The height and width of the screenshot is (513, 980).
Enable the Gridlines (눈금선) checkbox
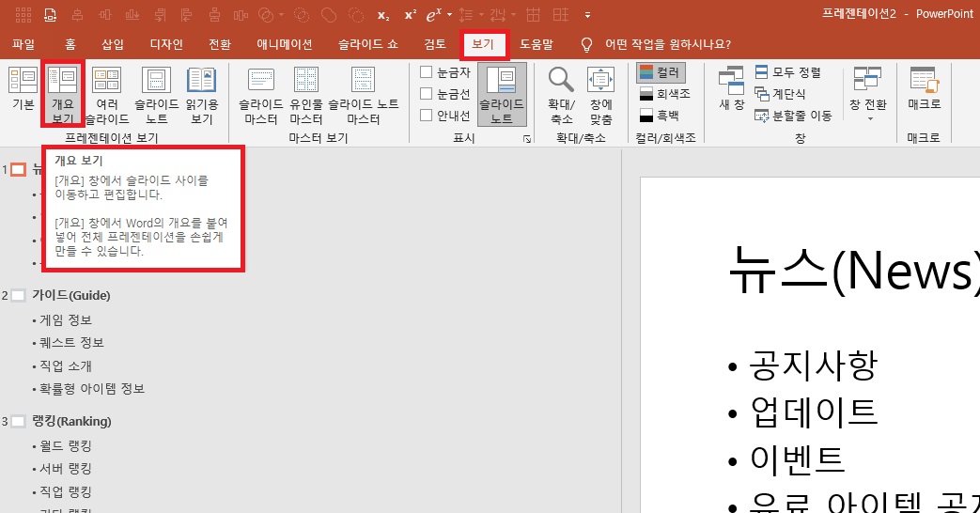point(427,94)
